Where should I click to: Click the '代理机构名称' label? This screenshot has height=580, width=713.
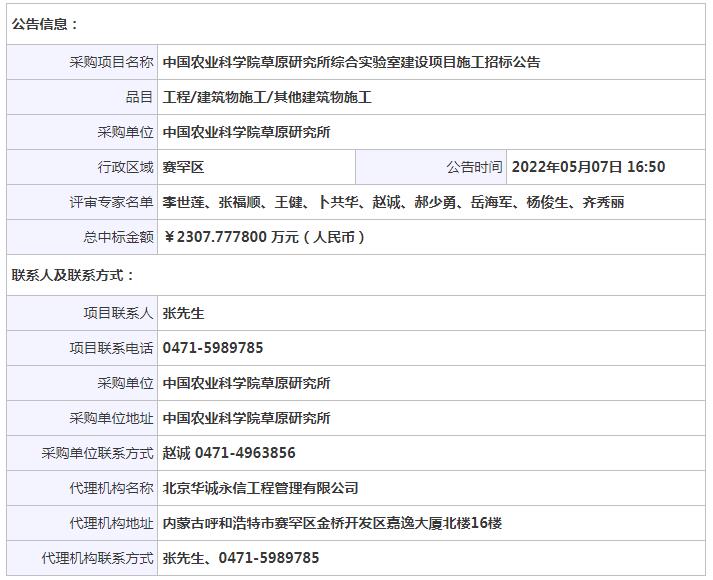click(111, 488)
